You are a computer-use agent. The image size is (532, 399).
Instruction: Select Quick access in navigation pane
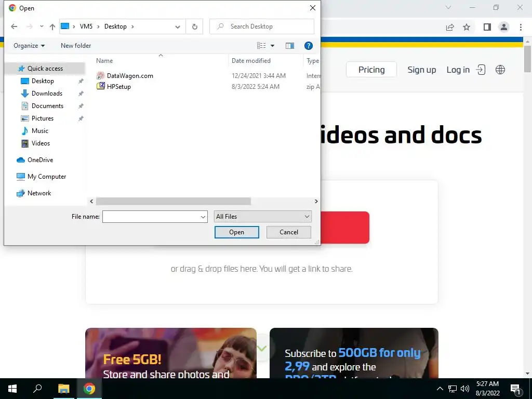tap(45, 69)
